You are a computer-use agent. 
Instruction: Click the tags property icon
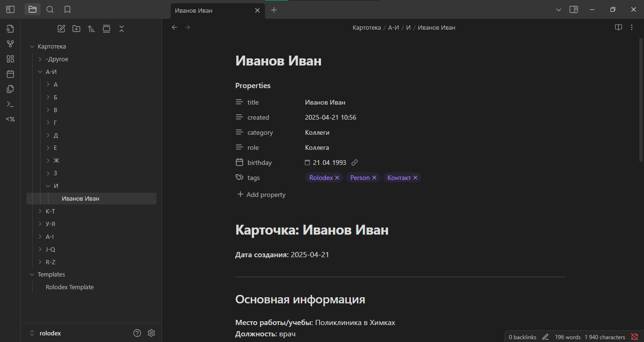coord(239,178)
